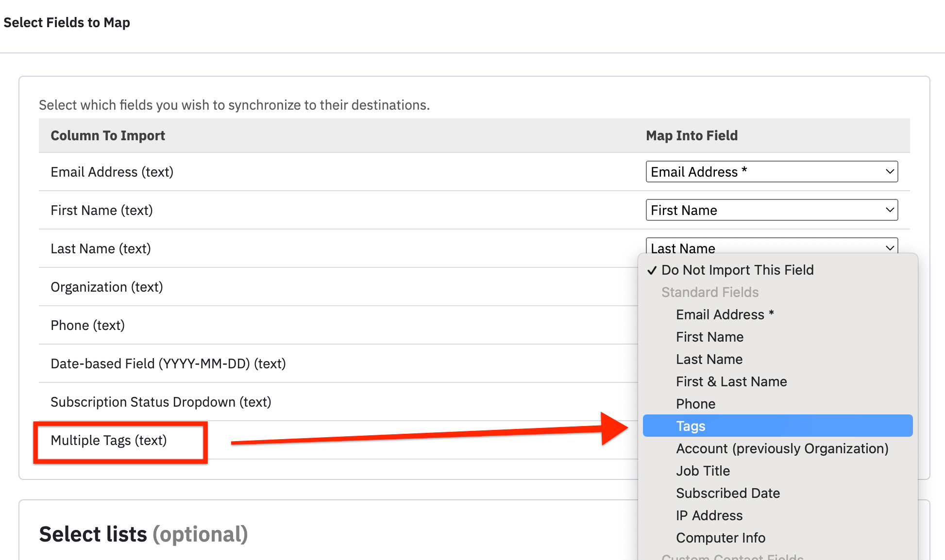Screen dimensions: 945x560
Task: Select 'Account (previously Organization)' option
Action: (782, 448)
